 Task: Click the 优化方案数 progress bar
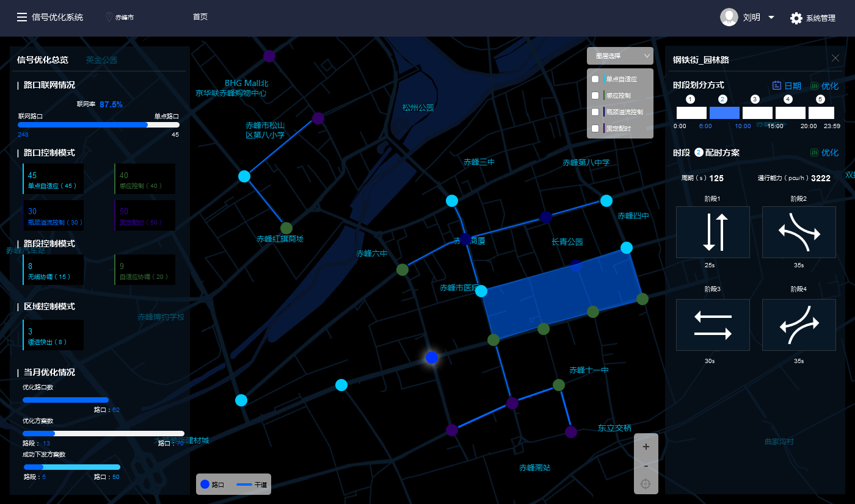point(103,433)
